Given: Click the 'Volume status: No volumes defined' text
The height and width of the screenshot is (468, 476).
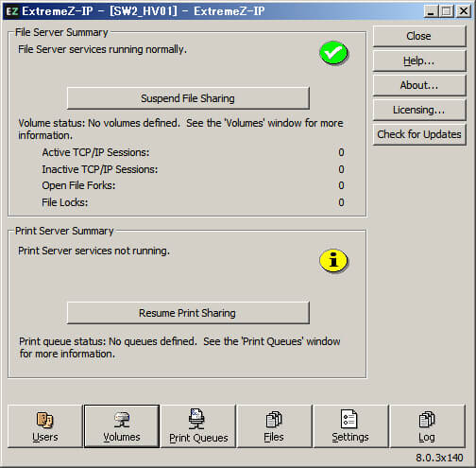Looking at the screenshot, I should click(x=99, y=123).
